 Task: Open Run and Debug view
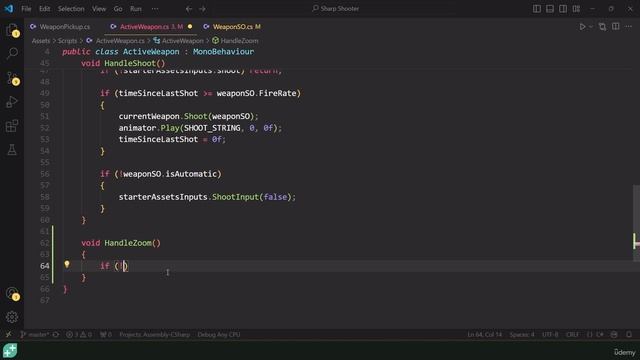(x=12, y=102)
